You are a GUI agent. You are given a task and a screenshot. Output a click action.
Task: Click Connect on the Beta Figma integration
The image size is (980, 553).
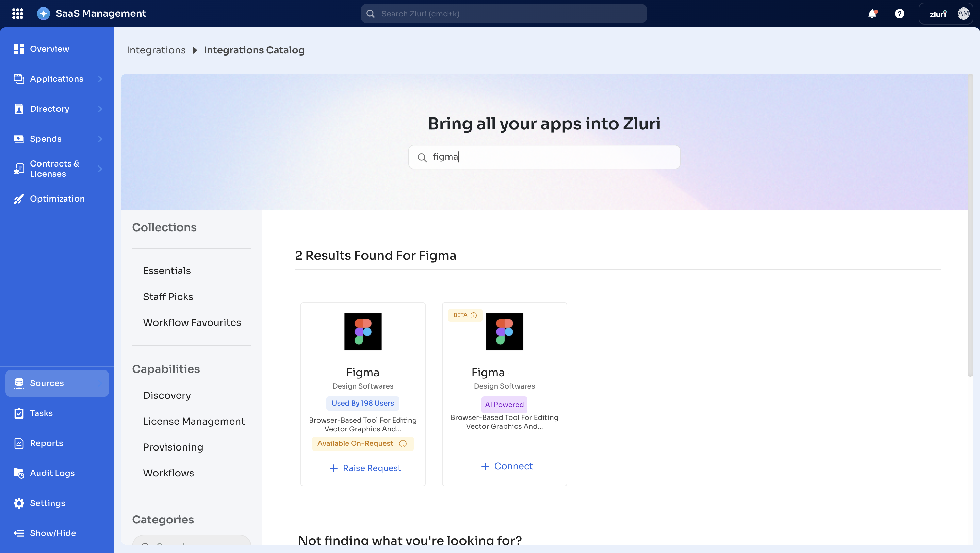point(506,466)
